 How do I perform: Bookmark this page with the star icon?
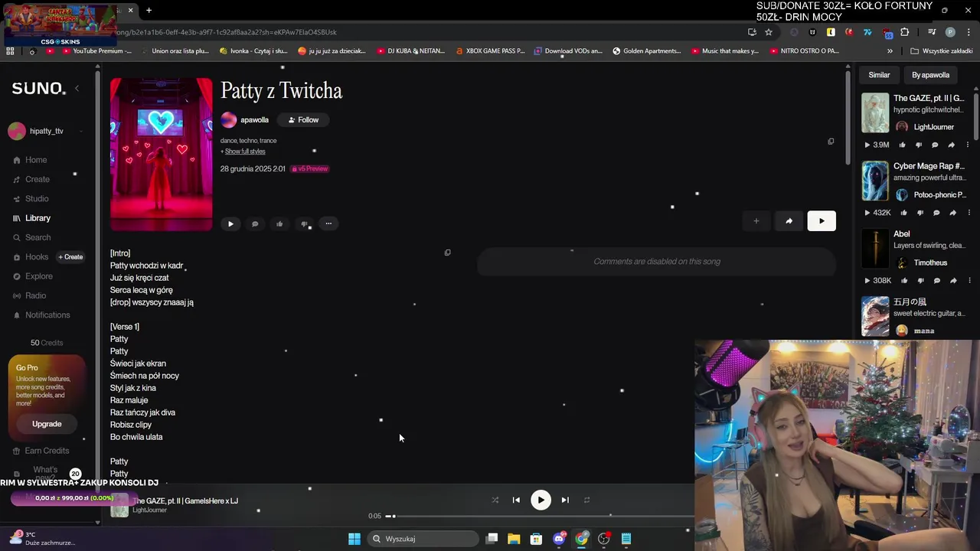click(x=769, y=32)
